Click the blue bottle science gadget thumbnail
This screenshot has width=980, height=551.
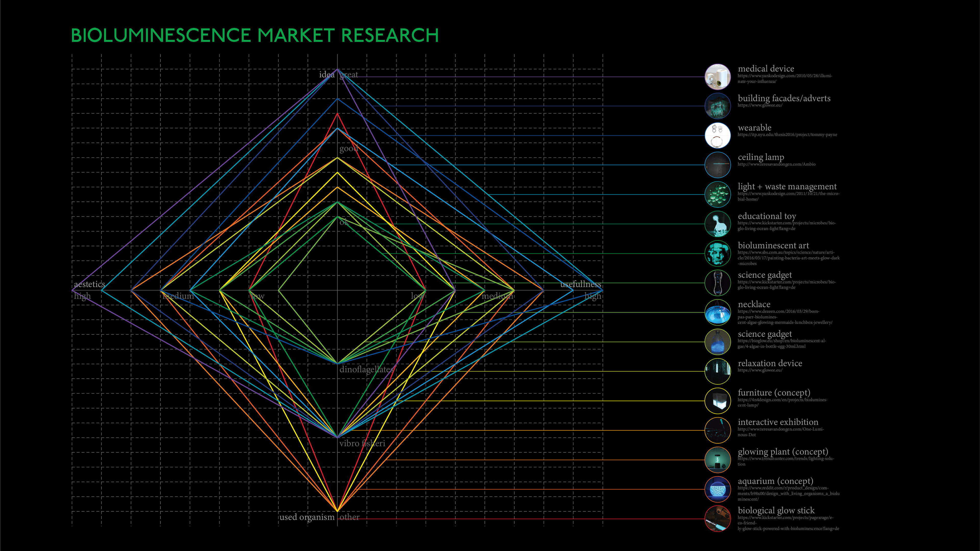pos(717,342)
